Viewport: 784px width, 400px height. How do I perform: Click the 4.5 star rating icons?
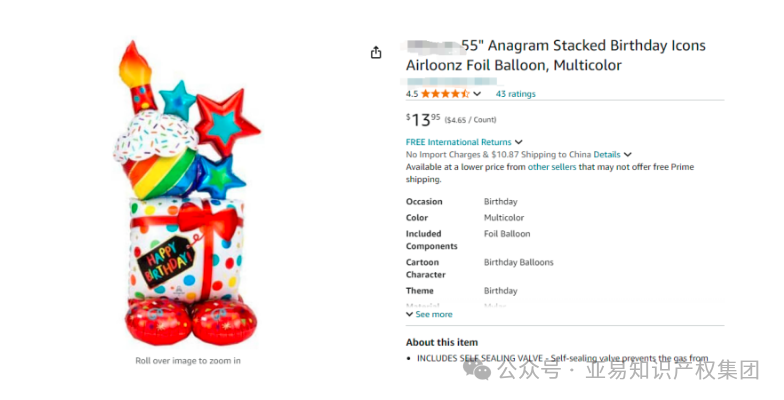[445, 94]
